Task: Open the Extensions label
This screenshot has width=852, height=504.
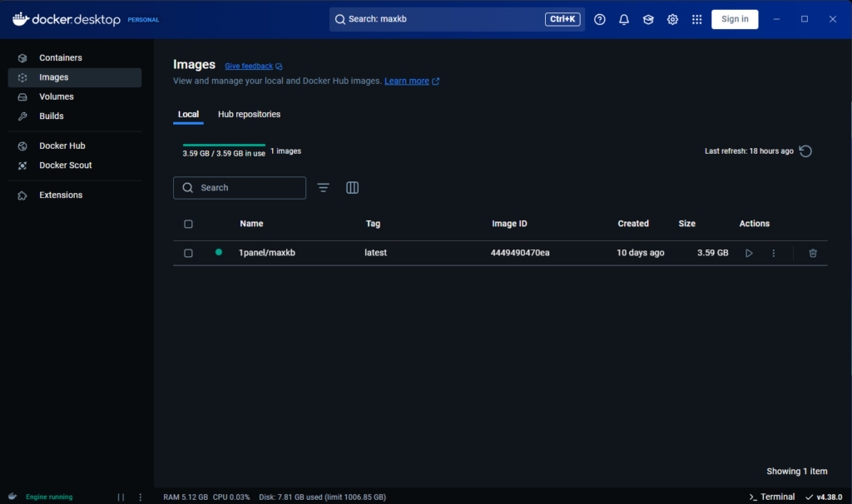Action: click(61, 195)
